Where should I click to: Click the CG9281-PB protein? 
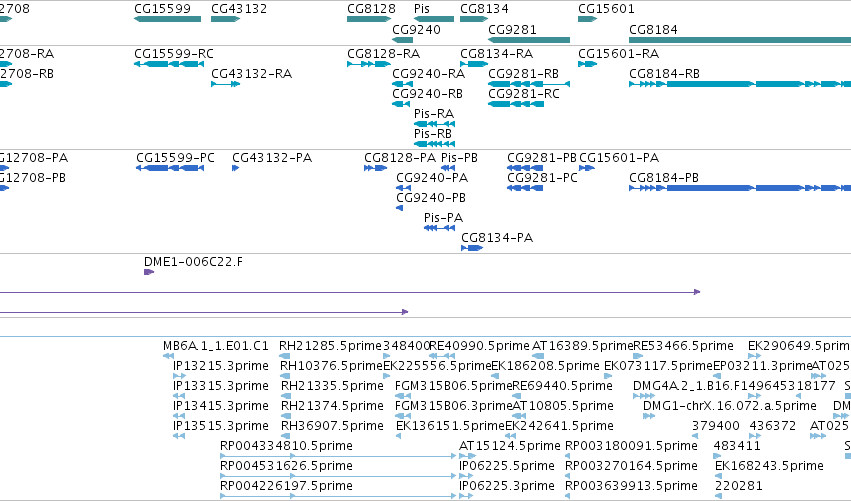click(525, 168)
